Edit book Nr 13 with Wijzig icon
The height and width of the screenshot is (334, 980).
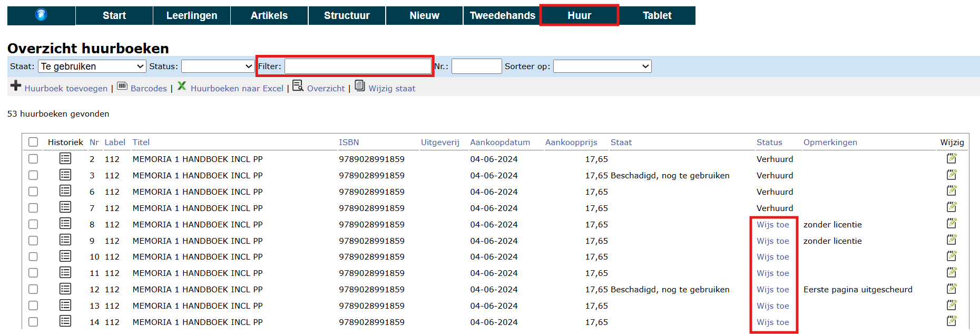point(952,306)
